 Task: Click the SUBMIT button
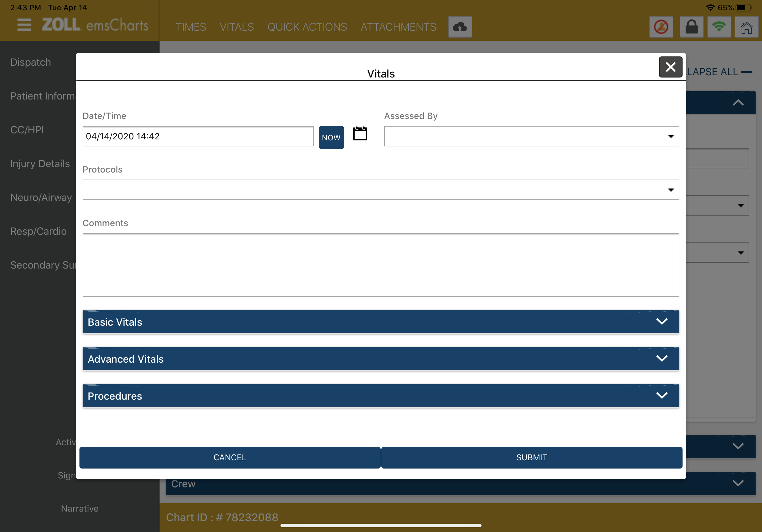point(531,457)
